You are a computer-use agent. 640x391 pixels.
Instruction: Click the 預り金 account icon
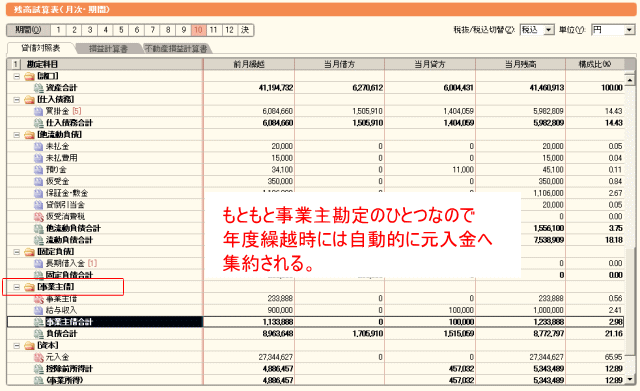(x=39, y=170)
